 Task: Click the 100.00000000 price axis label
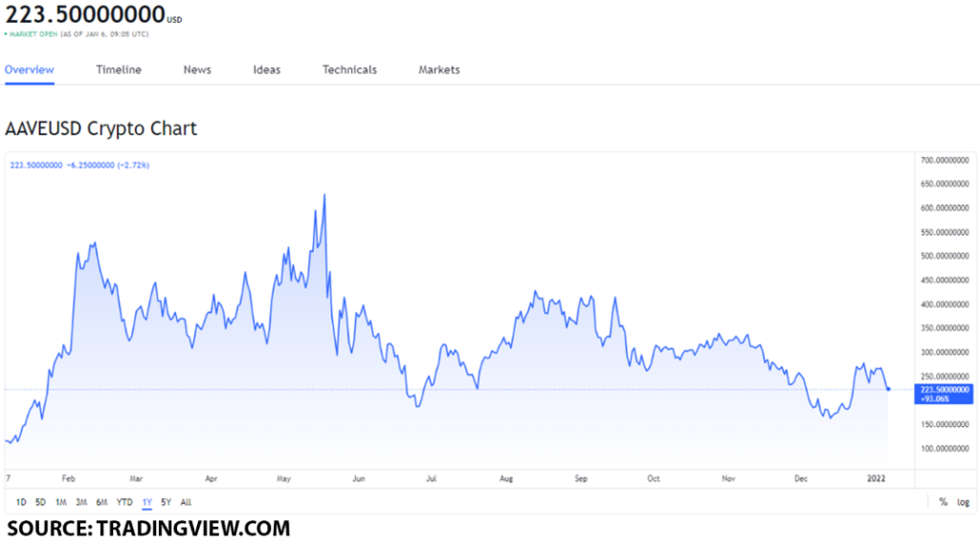coord(945,448)
